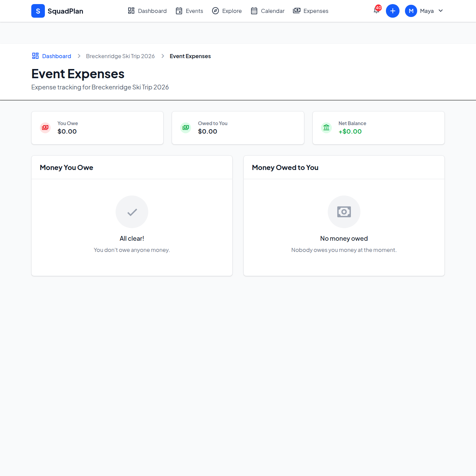Click Maya's avatar circle
This screenshot has width=476, height=476.
pos(411,11)
